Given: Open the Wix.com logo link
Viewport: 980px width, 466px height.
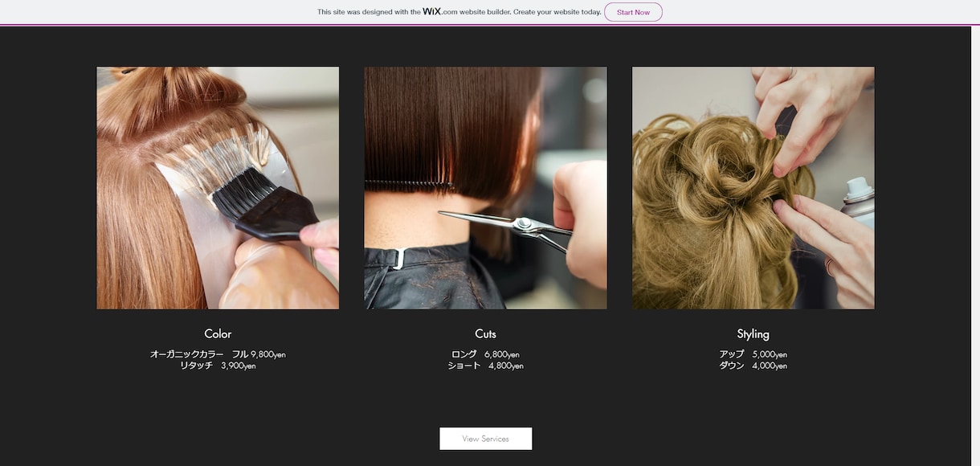Looking at the screenshot, I should point(440,11).
